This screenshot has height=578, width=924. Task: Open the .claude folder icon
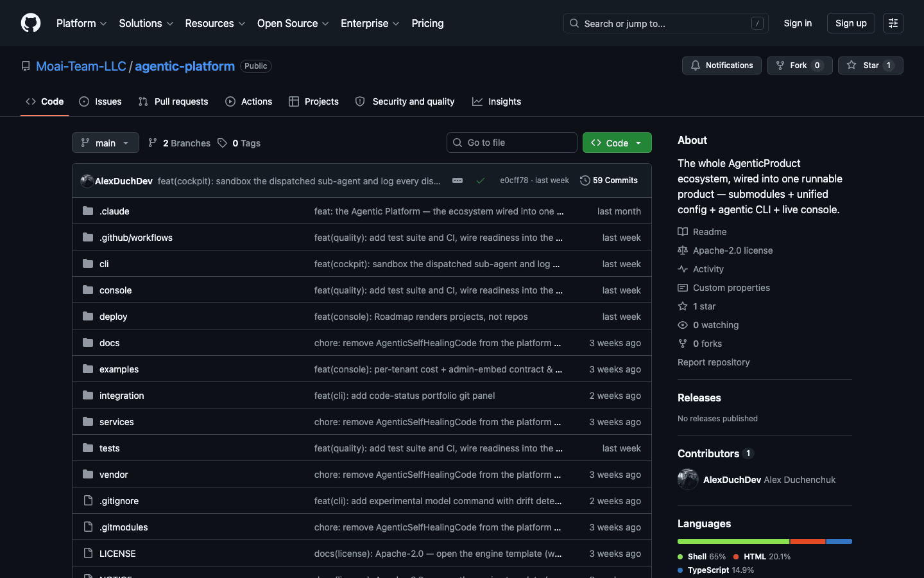pyautogui.click(x=88, y=211)
